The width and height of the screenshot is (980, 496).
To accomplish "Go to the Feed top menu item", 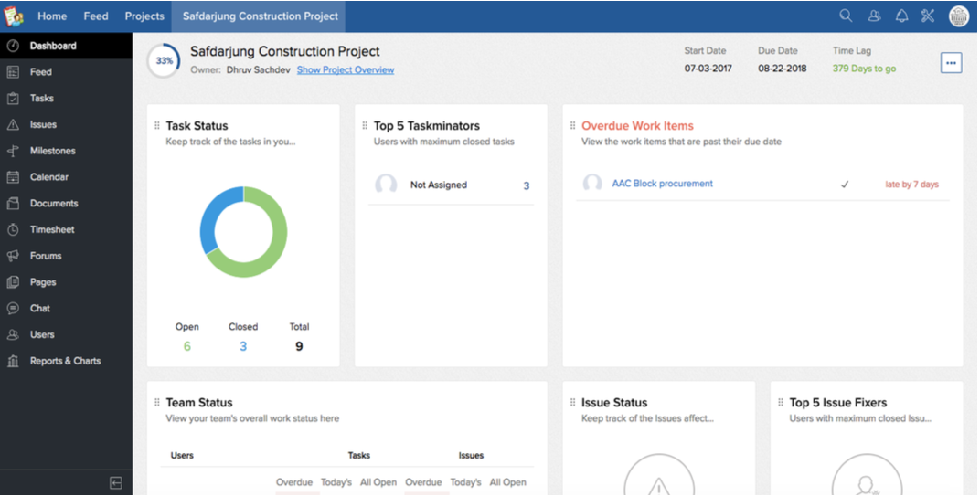I will pyautogui.click(x=96, y=16).
